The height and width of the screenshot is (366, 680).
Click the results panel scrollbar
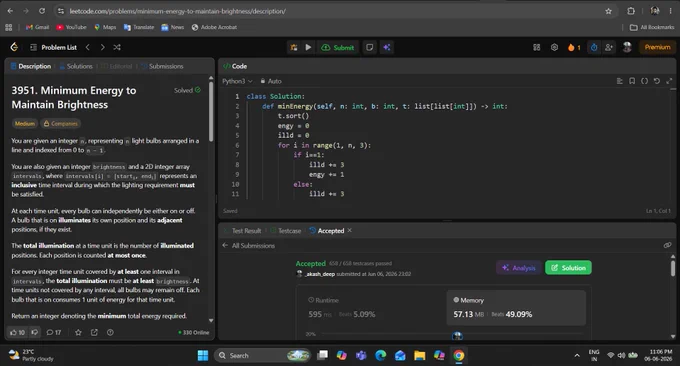click(673, 268)
